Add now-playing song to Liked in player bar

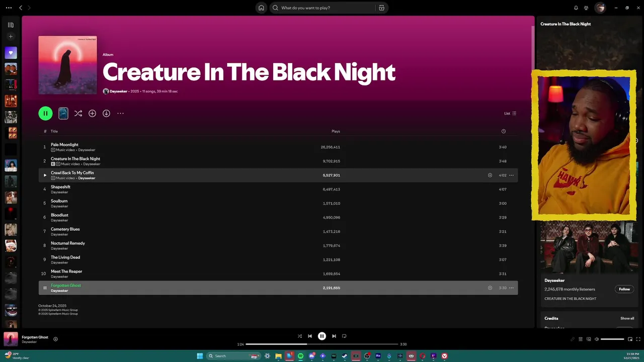(55, 339)
